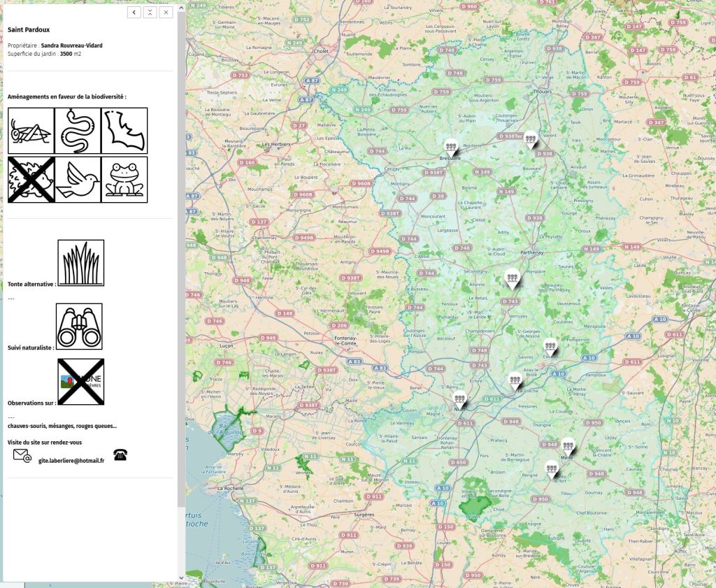
Task: Click the highlighted garden marker south of Parthenay
Action: click(513, 279)
